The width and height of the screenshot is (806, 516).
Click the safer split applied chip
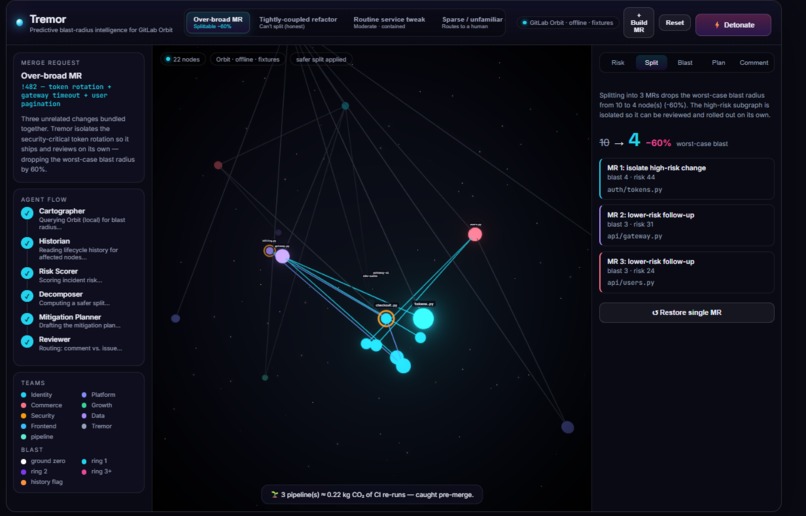click(x=321, y=59)
